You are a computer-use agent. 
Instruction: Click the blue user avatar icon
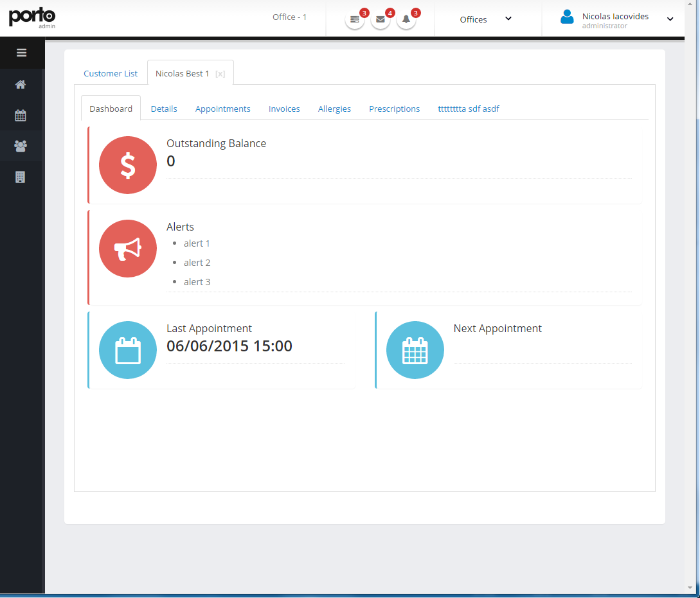click(567, 17)
